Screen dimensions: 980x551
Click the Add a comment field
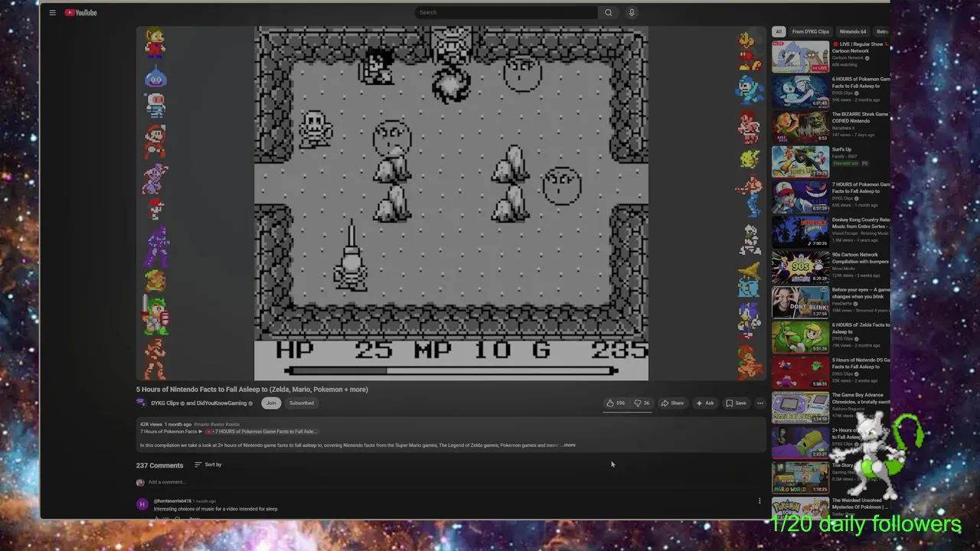coord(452,482)
